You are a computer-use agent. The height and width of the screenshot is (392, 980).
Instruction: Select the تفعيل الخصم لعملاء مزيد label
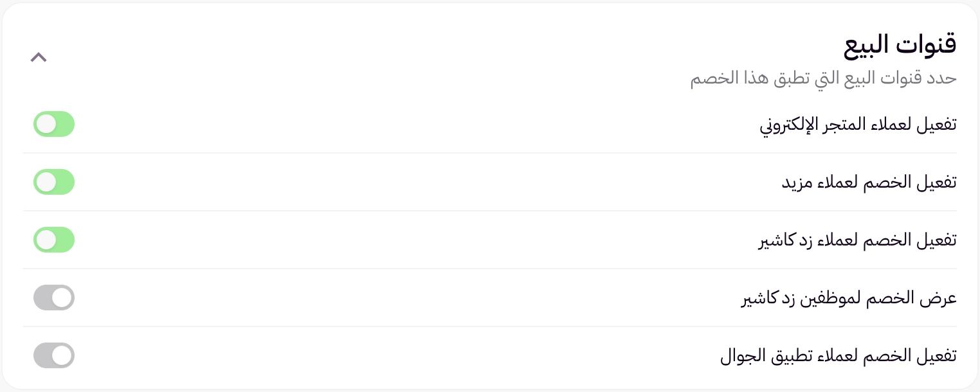pos(869,183)
